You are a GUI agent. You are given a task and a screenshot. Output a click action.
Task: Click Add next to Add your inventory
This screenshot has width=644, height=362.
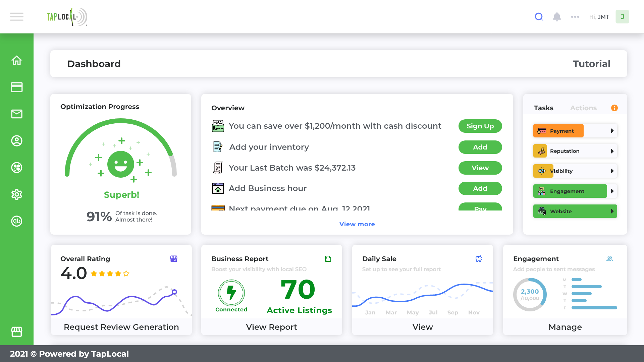pos(480,147)
